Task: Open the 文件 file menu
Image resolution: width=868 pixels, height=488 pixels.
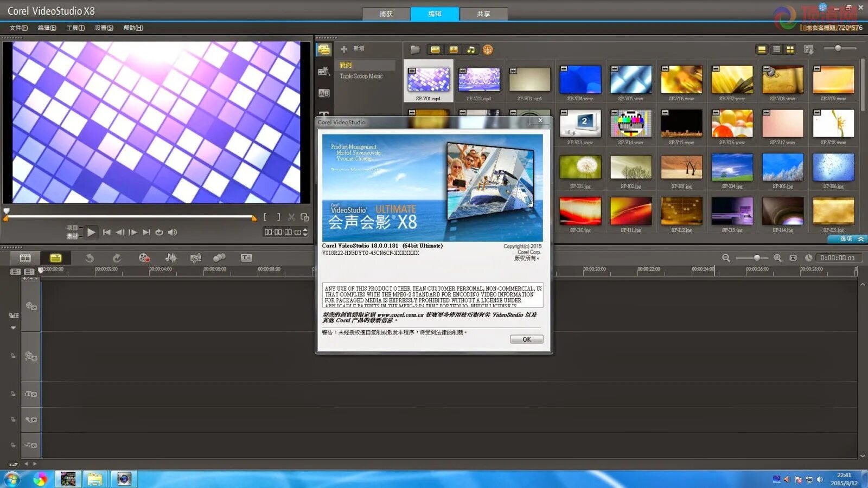Action: pyautogui.click(x=18, y=28)
